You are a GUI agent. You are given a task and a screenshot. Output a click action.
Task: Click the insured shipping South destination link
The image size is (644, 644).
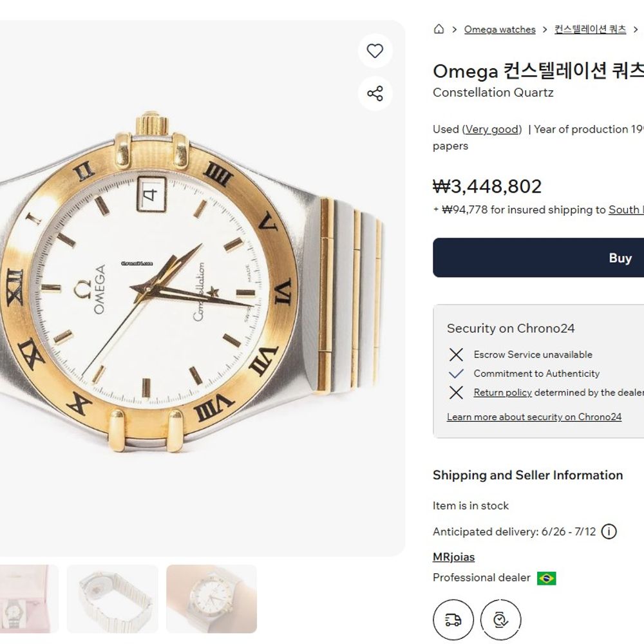[x=625, y=210]
